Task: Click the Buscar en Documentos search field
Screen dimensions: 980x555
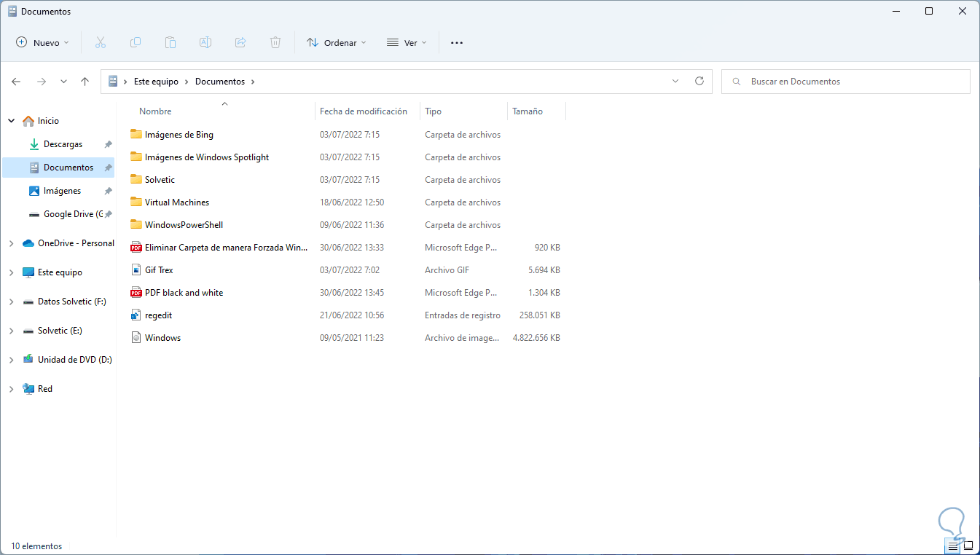Action: click(x=846, y=82)
